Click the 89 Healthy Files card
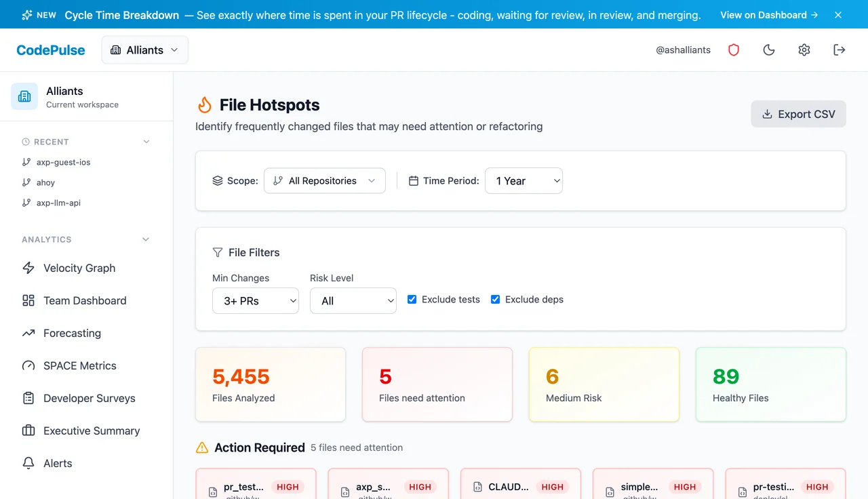 point(771,384)
